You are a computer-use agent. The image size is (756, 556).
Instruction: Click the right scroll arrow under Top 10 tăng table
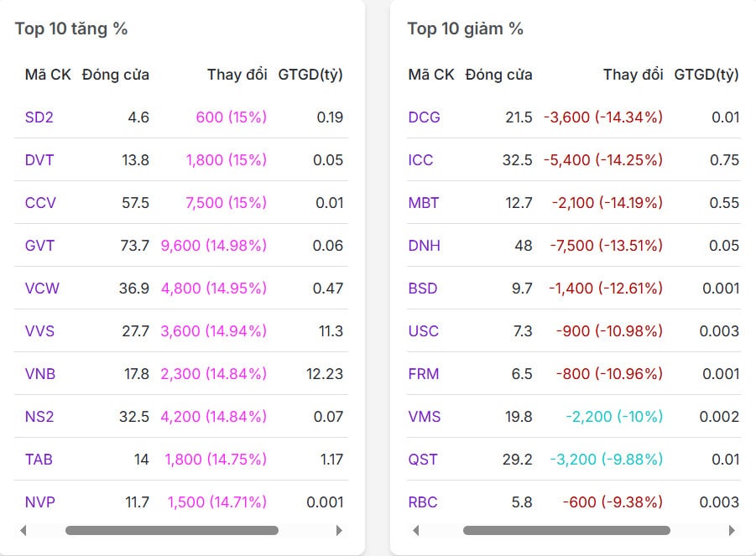340,530
